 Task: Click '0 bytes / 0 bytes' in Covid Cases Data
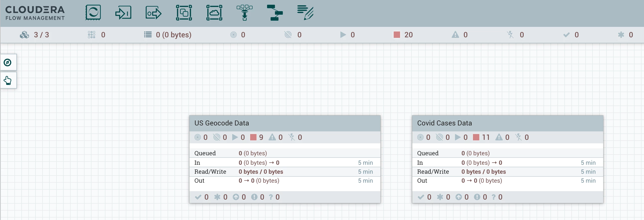[x=484, y=172]
